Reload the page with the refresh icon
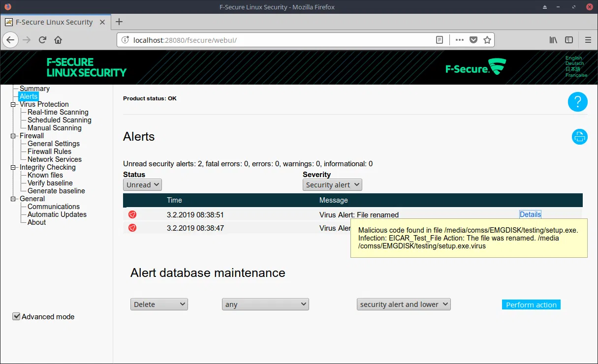This screenshot has width=598, height=364. (x=42, y=40)
